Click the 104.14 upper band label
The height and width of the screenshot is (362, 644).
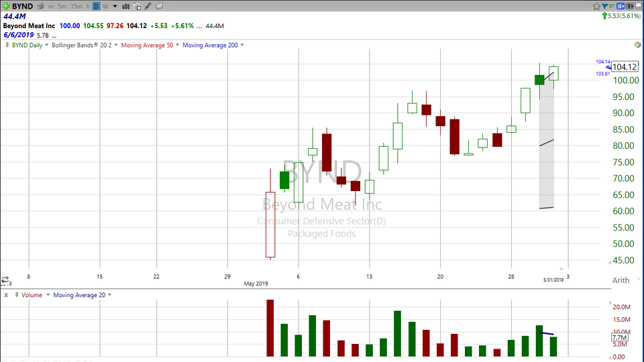[x=603, y=62]
